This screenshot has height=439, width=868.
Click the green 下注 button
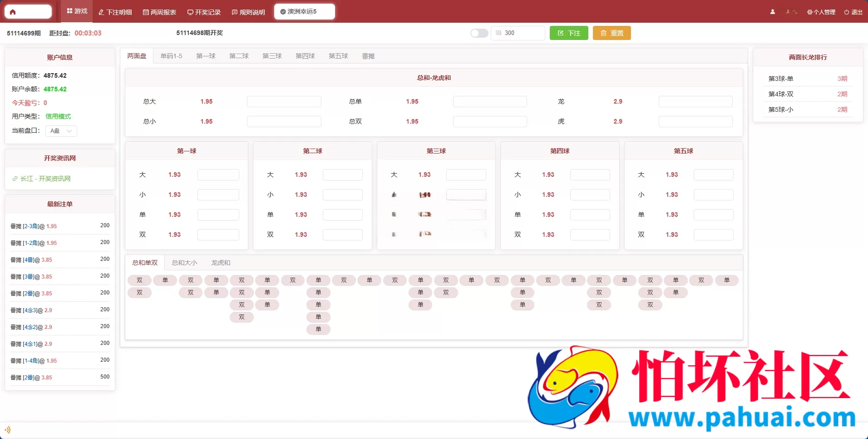(x=569, y=33)
